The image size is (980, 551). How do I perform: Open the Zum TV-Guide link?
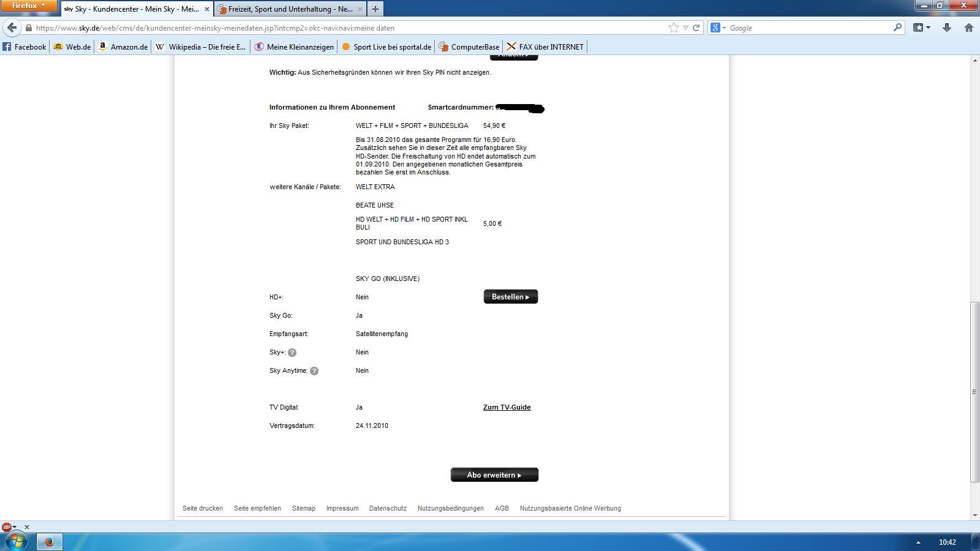tap(507, 407)
